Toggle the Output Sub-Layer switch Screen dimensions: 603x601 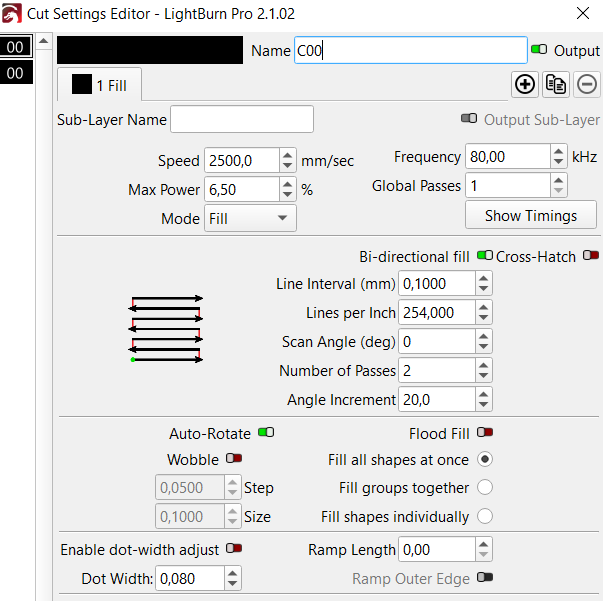(x=469, y=118)
